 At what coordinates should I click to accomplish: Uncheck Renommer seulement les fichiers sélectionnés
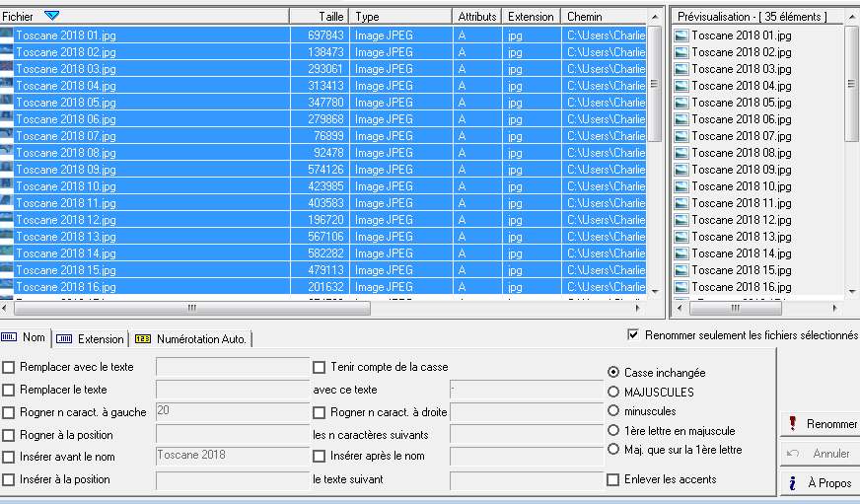633,335
